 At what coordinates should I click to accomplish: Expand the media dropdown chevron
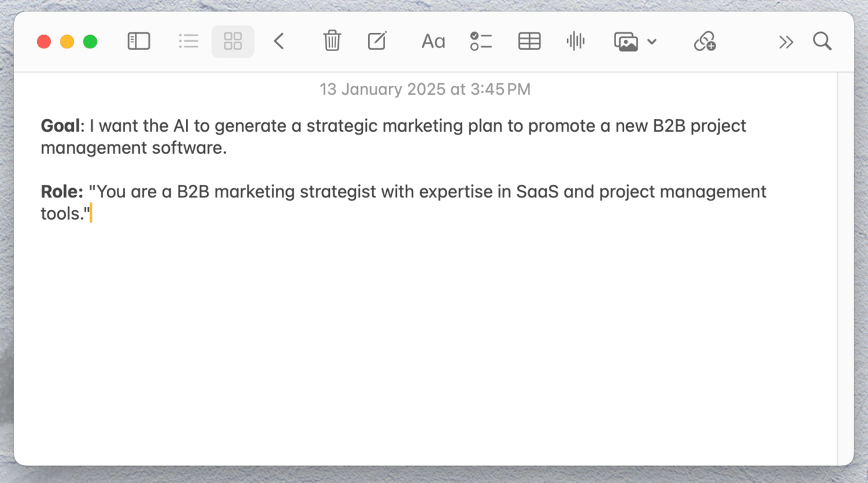click(x=652, y=42)
